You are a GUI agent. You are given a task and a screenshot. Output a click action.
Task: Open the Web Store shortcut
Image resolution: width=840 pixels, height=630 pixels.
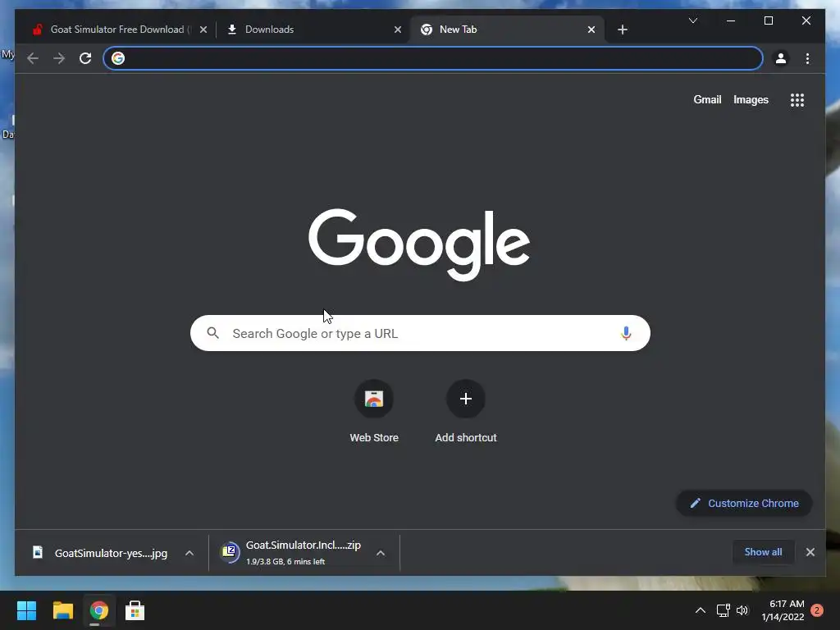click(x=374, y=399)
